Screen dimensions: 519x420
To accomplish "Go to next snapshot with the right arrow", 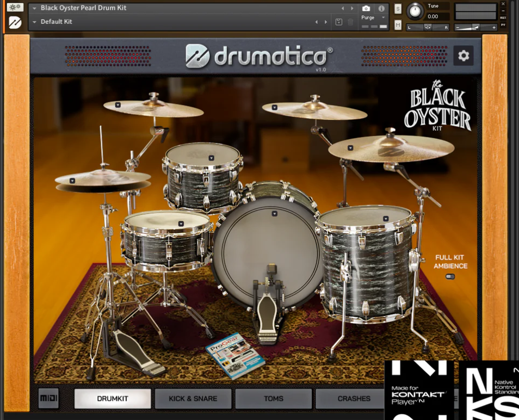I will [326, 22].
